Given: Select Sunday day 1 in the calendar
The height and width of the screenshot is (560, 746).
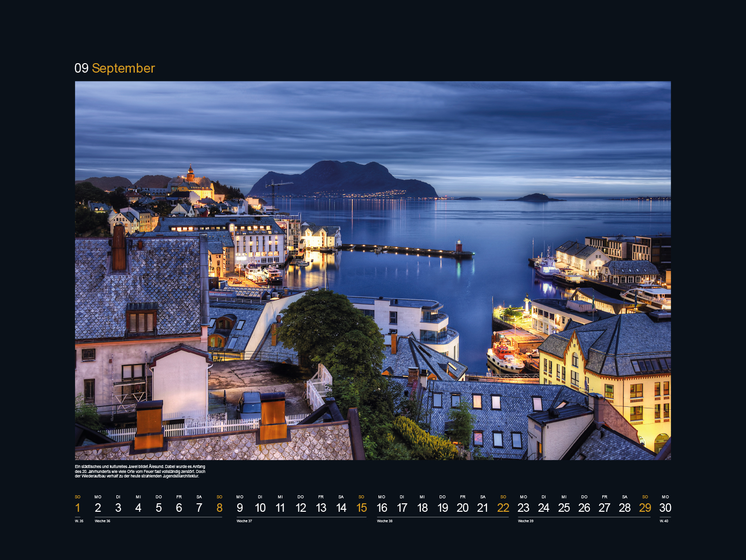Looking at the screenshot, I should pyautogui.click(x=78, y=508).
